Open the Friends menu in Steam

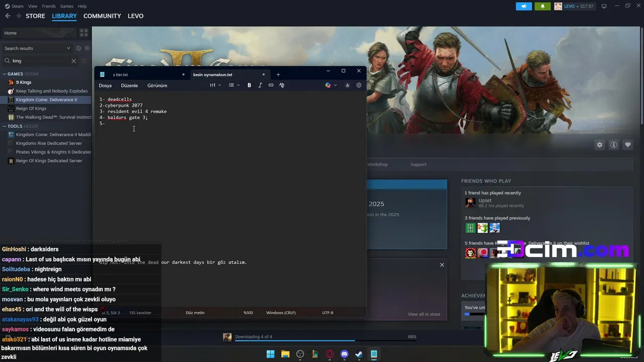point(49,6)
